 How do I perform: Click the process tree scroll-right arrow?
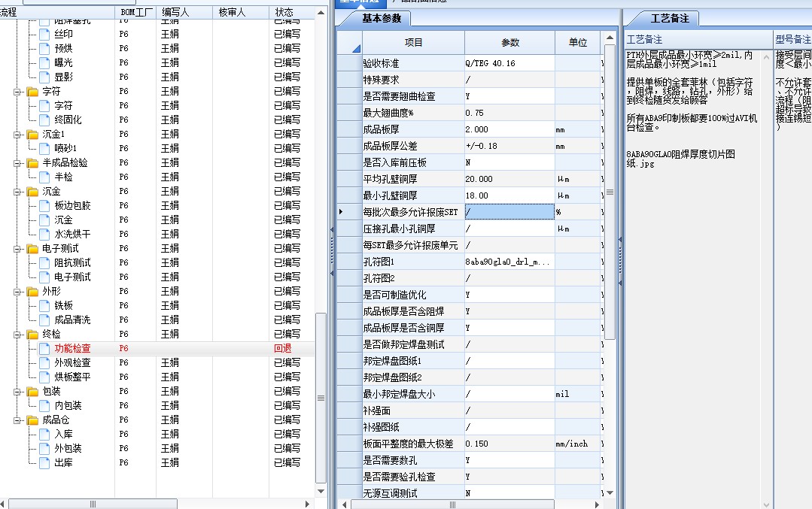tap(308, 504)
